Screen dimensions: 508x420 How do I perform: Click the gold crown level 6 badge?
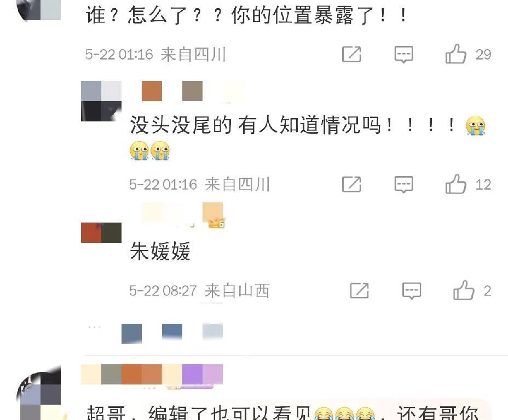[x=217, y=223]
